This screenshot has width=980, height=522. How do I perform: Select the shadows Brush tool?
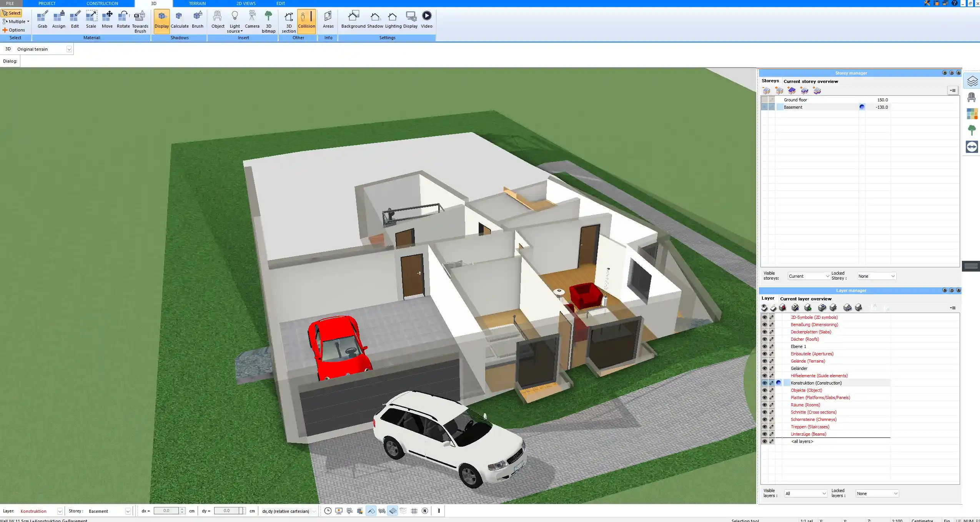(x=198, y=20)
